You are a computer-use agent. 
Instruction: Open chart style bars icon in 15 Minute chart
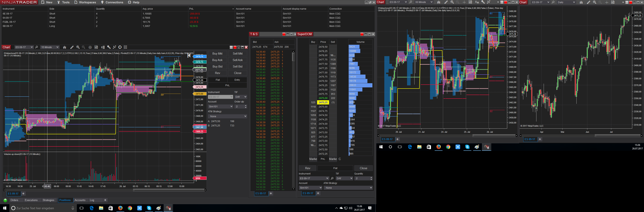click(x=64, y=47)
